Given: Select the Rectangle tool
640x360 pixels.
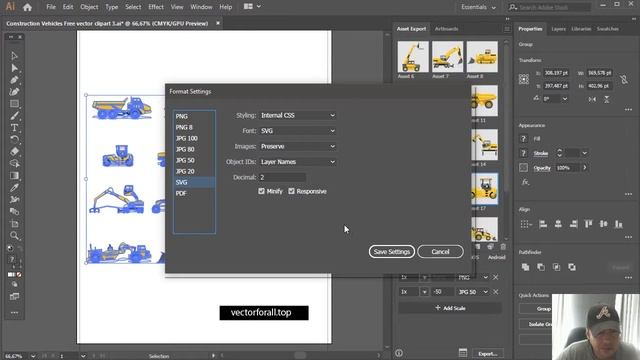Looking at the screenshot, I should 14,104.
